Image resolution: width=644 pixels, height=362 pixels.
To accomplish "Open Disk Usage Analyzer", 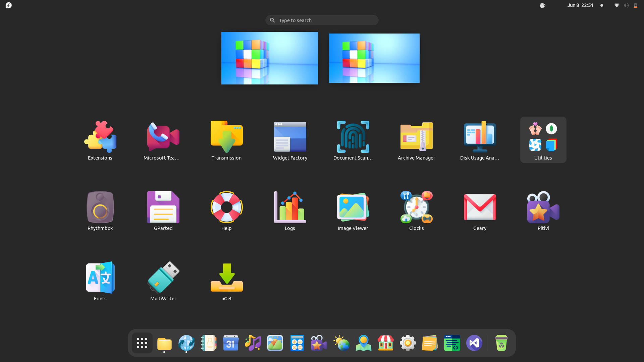I will tap(480, 140).
